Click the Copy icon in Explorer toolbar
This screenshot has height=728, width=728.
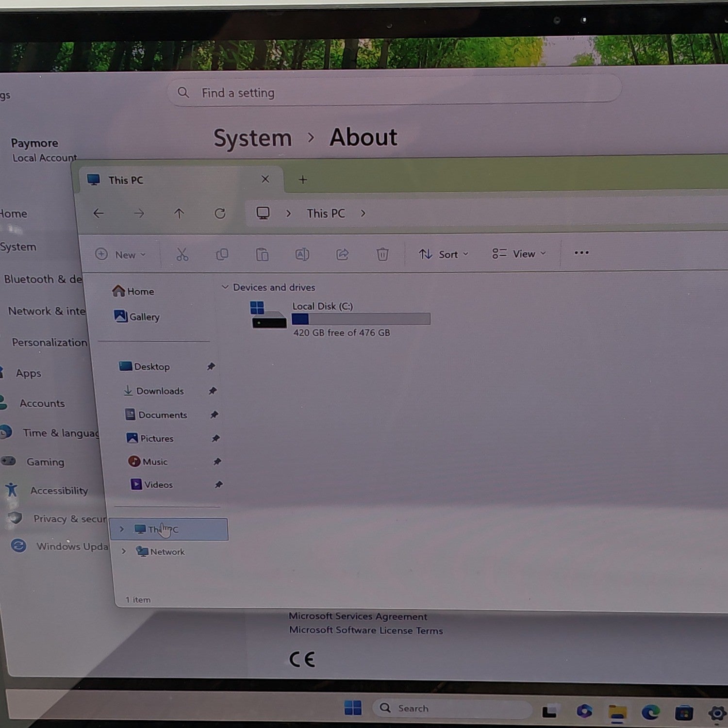coord(222,255)
